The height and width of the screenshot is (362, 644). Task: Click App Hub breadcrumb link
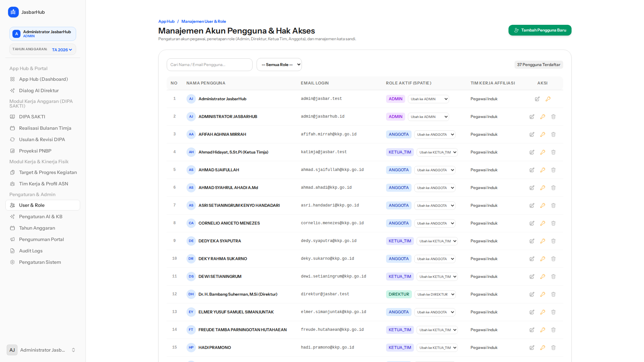tap(166, 21)
